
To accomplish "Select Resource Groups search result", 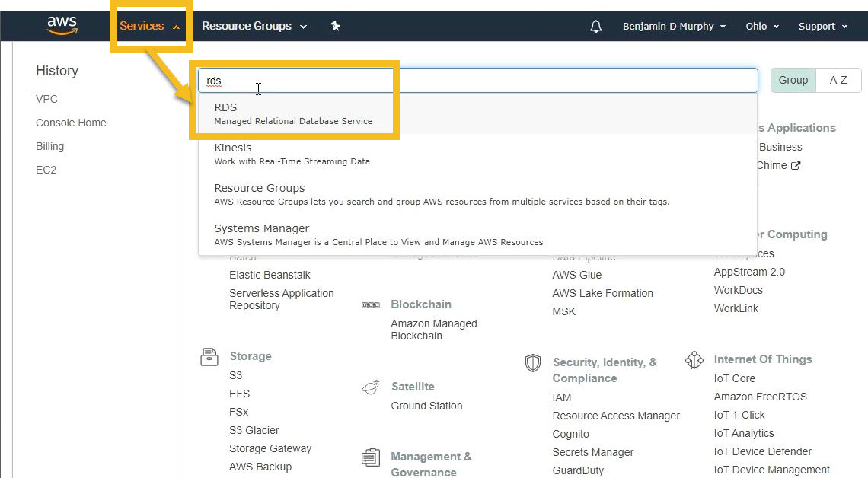I will pos(477,194).
